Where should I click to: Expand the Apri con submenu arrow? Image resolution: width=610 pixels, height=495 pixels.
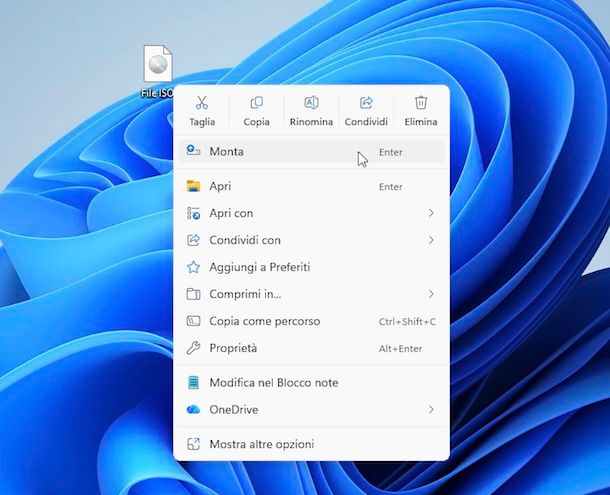pos(431,213)
